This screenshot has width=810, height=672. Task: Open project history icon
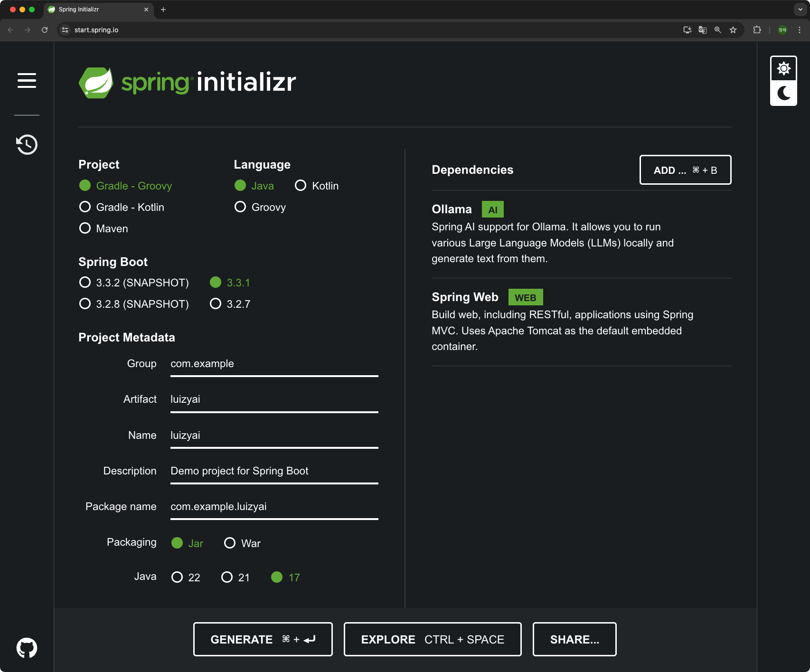(x=27, y=144)
